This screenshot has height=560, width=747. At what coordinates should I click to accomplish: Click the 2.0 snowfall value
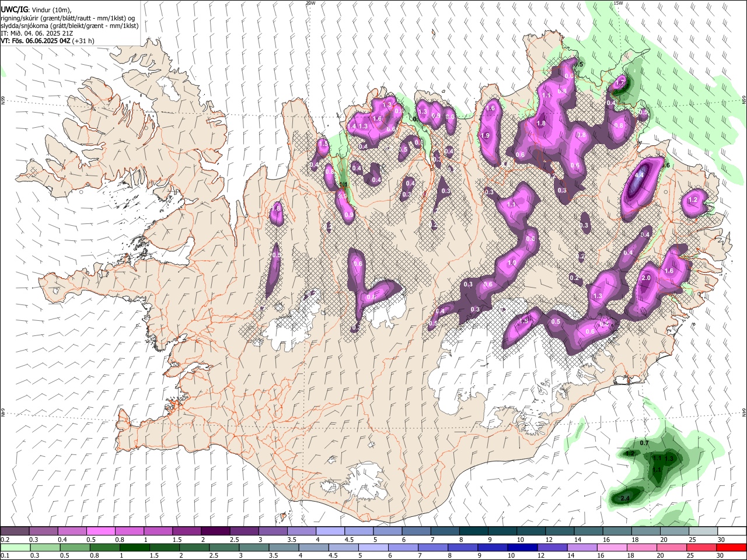pos(646,278)
